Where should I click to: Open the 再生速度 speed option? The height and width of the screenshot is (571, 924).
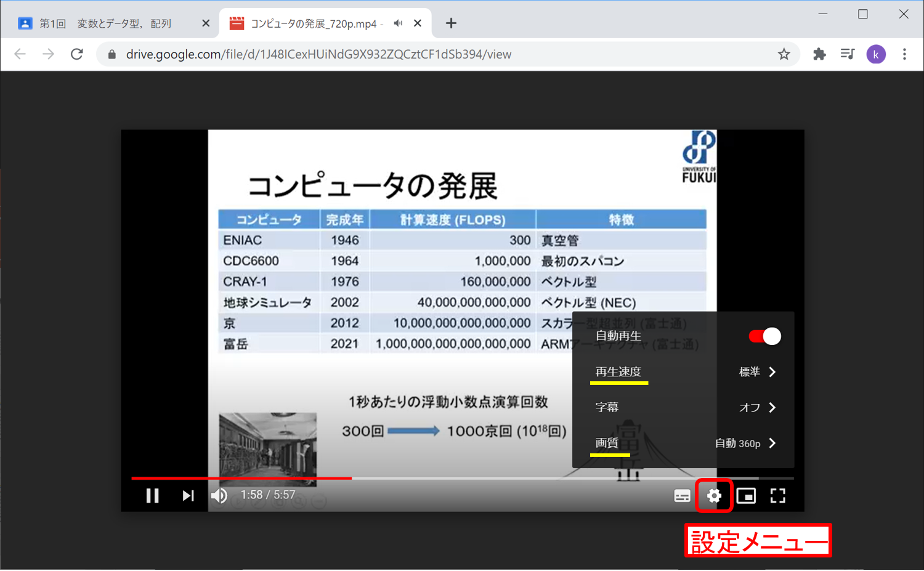(x=683, y=372)
